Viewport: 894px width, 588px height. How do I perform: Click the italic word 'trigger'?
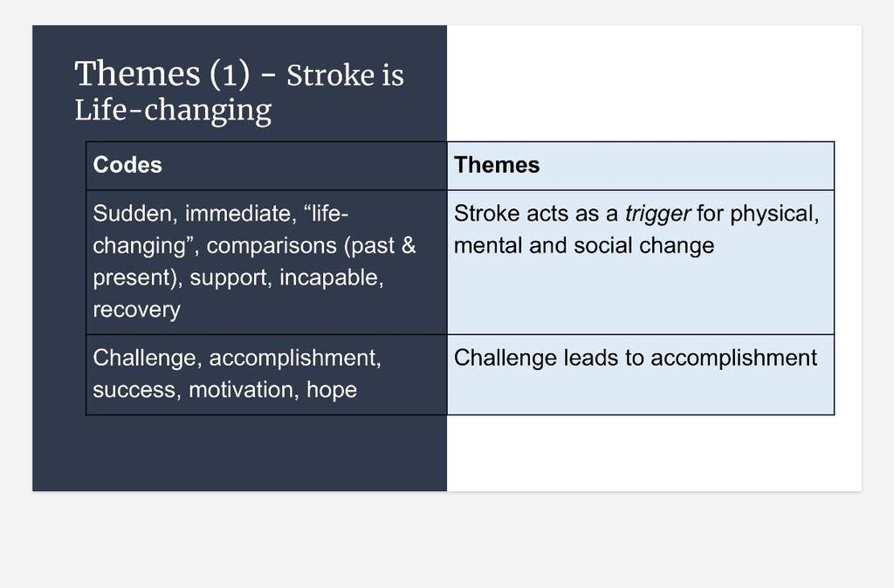pyautogui.click(x=657, y=214)
